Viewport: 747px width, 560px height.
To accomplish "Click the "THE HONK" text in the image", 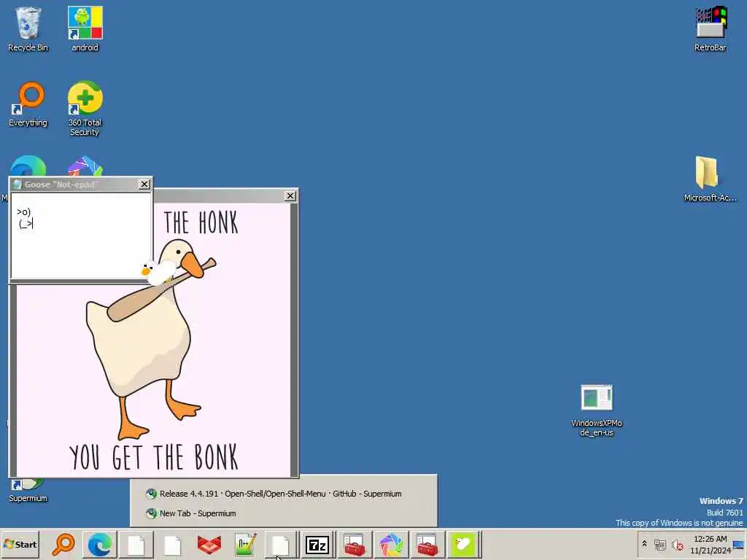I will (201, 222).
